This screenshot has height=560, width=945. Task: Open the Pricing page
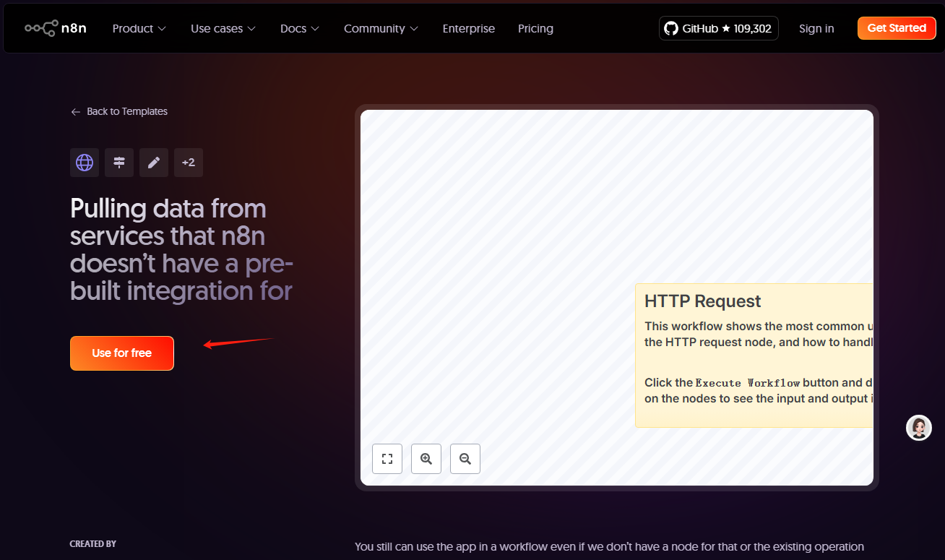pos(535,28)
